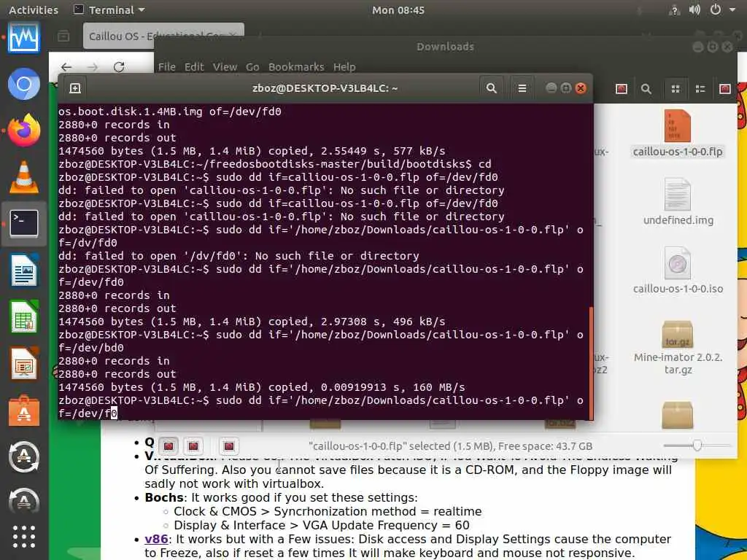Viewport: 747px width, 560px height.
Task: Click the terminal cursor after 'f=/dev/f'
Action: [x=114, y=413]
